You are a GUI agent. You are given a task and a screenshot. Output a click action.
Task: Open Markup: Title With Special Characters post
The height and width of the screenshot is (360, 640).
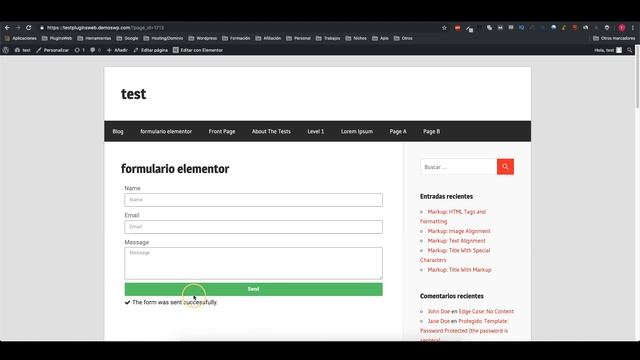pyautogui.click(x=455, y=255)
